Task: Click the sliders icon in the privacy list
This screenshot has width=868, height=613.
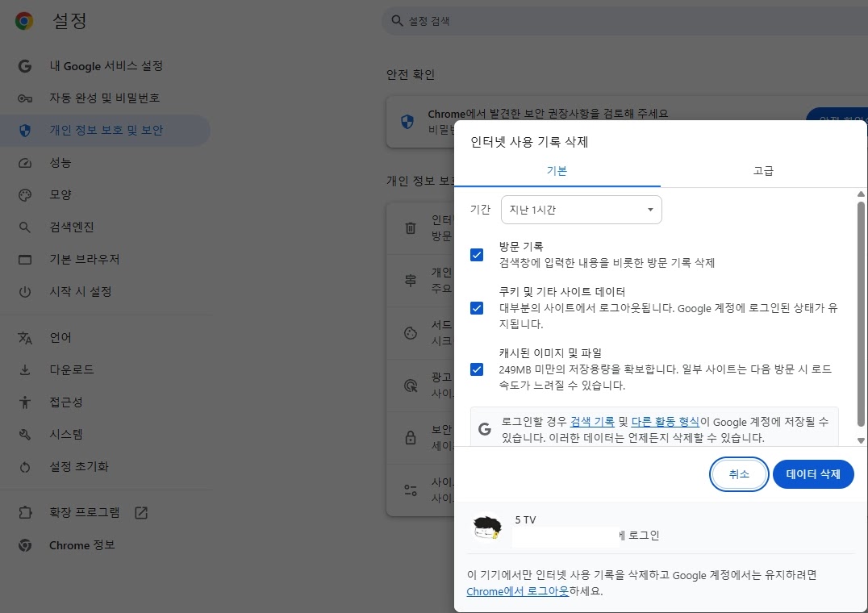Action: click(411, 490)
